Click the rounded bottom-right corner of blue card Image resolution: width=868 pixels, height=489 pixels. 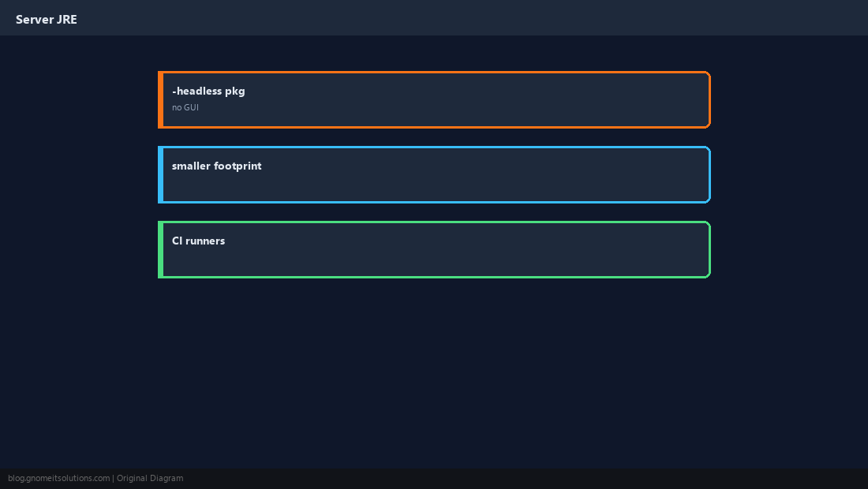[x=708, y=200]
